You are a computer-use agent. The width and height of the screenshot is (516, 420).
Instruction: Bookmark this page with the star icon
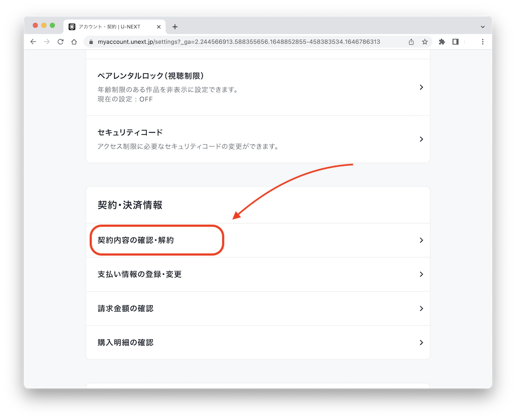click(425, 42)
